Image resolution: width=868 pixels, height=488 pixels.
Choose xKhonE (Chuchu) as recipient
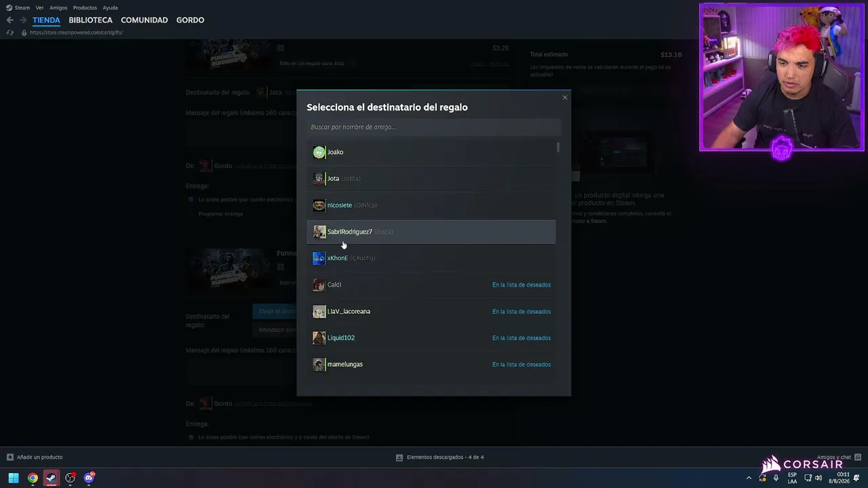tap(431, 258)
